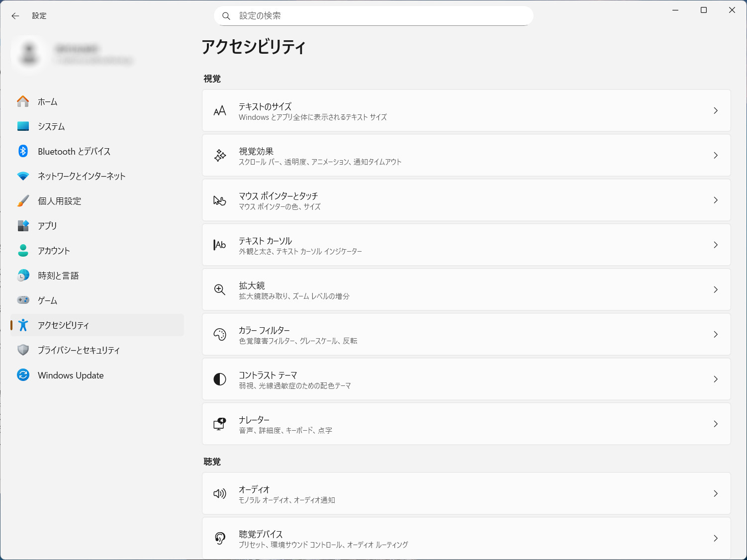
Task: Open Windows Update in the sidebar
Action: 97,375
